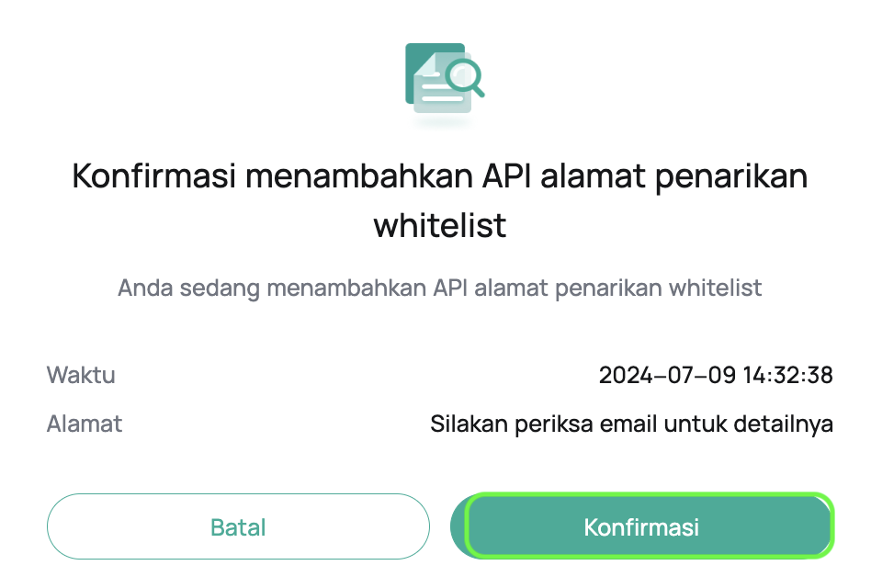Screen dimensions: 871x588
Task: Click the Konfirmasi button
Action: pos(641,527)
